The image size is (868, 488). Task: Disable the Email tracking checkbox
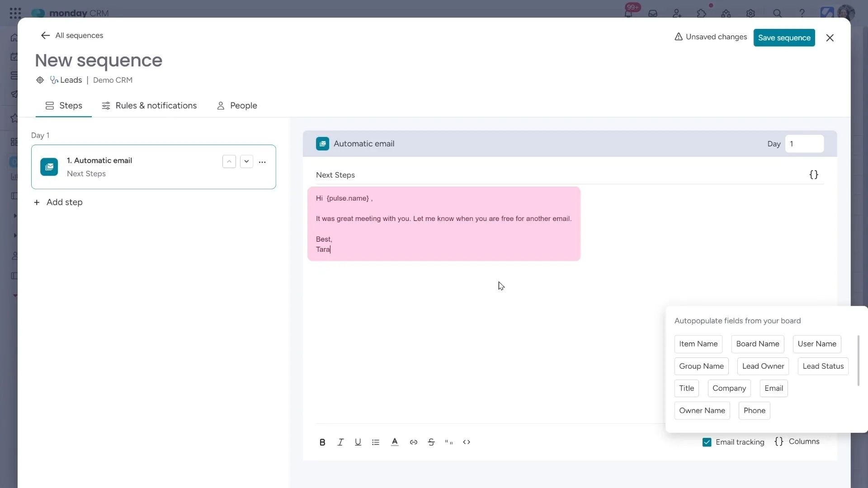pos(707,442)
